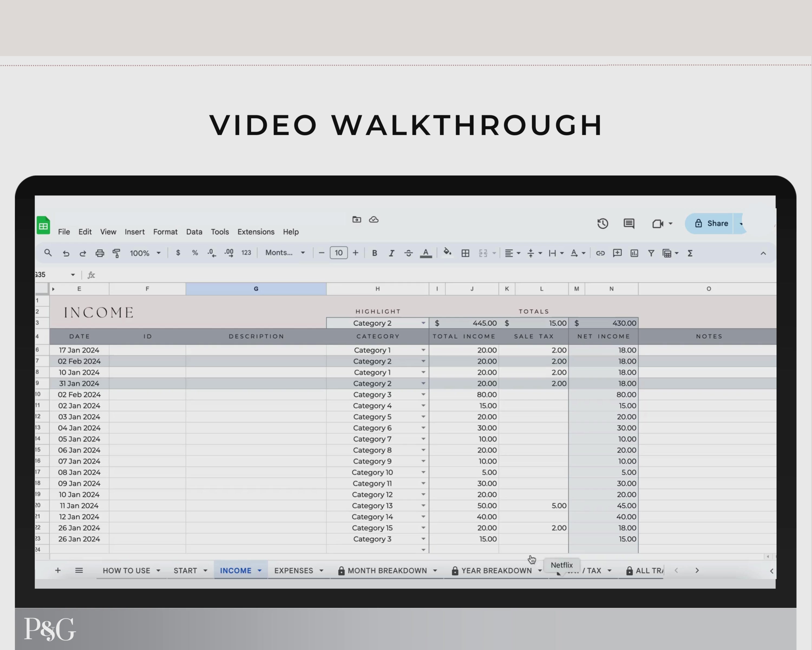
Task: Toggle strikethrough formatting
Action: [x=408, y=253]
